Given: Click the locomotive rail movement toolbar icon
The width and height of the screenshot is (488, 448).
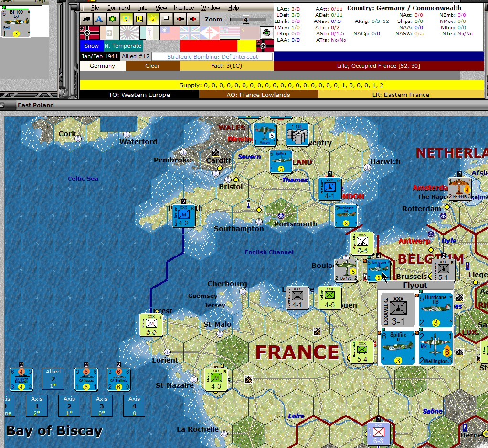Looking at the screenshot, I should coord(86,19).
